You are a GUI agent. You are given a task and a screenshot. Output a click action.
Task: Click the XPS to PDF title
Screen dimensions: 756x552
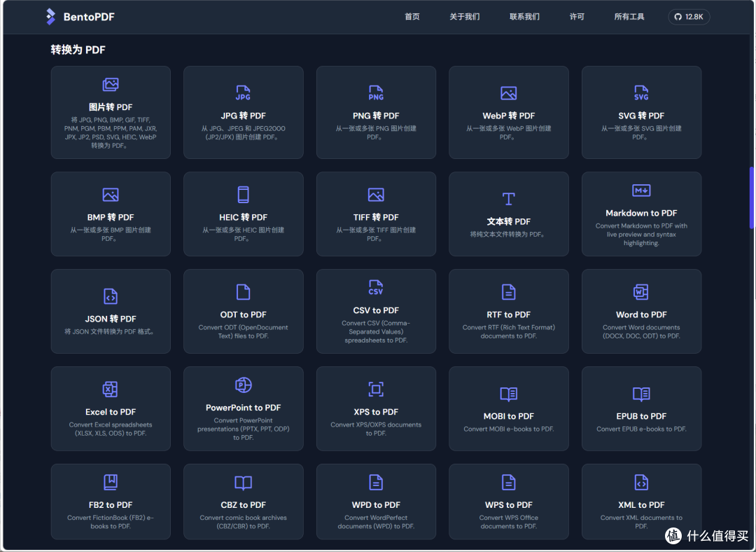click(376, 412)
